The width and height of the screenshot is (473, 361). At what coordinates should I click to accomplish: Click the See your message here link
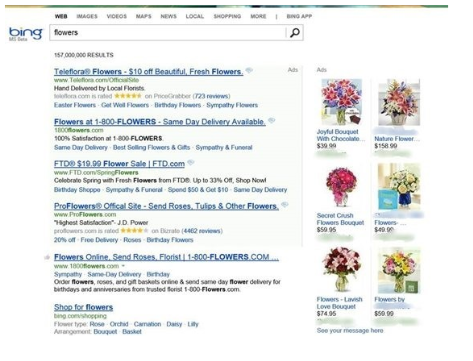click(x=350, y=330)
